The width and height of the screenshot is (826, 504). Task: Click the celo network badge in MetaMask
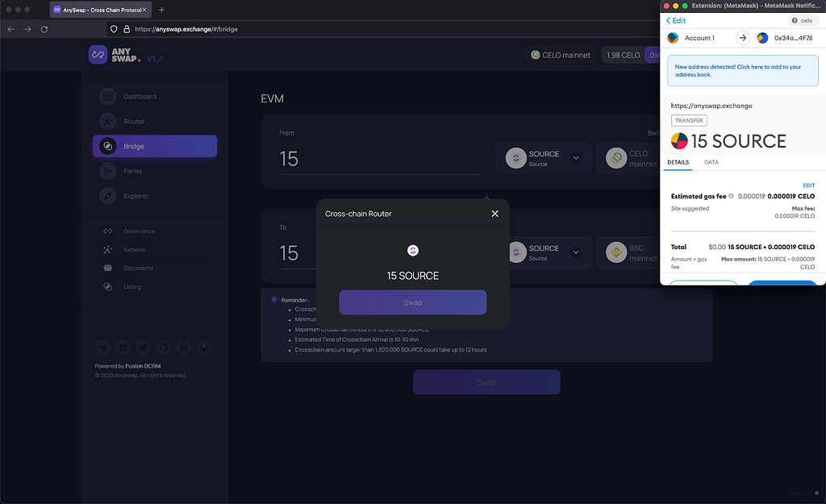pos(802,20)
